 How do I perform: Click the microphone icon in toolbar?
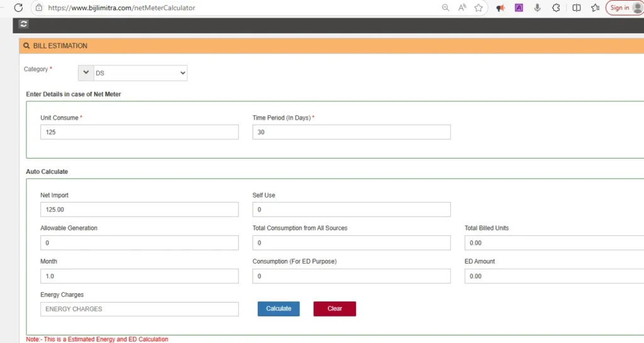(538, 8)
